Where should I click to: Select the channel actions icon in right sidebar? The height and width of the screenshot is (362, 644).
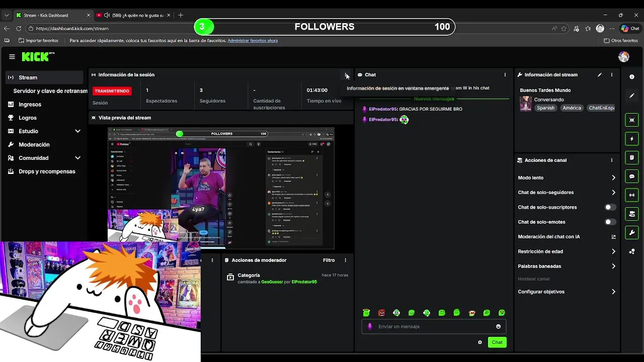coord(632,214)
